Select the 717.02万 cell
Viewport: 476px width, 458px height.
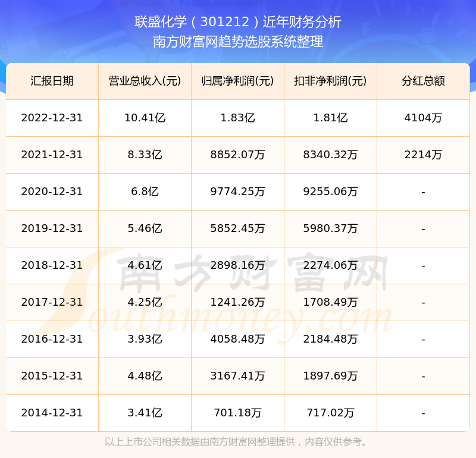coord(330,413)
